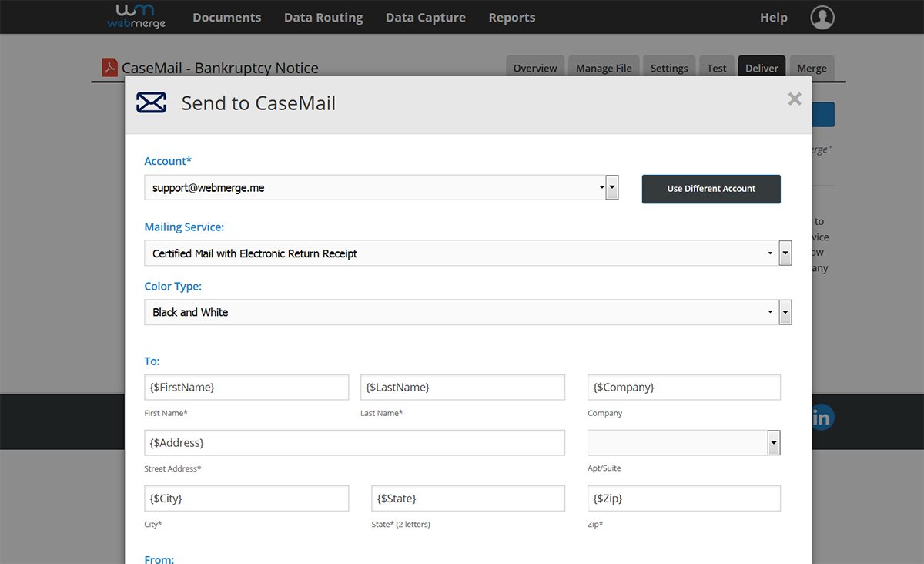Click the 'Color Type:' label

173,286
